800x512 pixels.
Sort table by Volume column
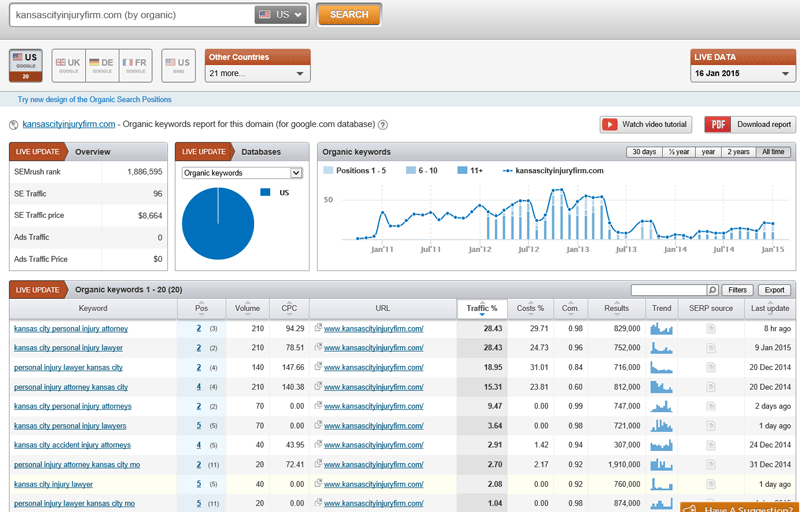pos(247,309)
